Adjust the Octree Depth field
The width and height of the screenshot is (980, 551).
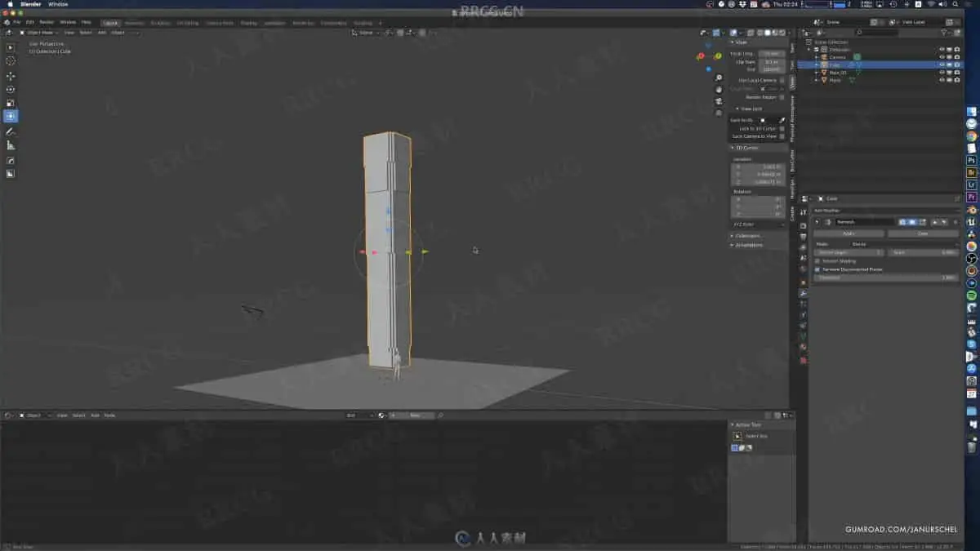click(x=849, y=252)
